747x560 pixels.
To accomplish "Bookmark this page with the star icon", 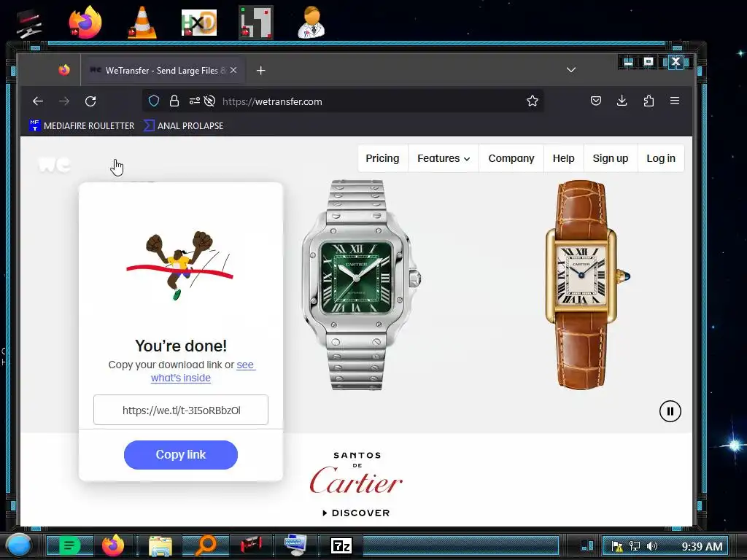I will 532,101.
